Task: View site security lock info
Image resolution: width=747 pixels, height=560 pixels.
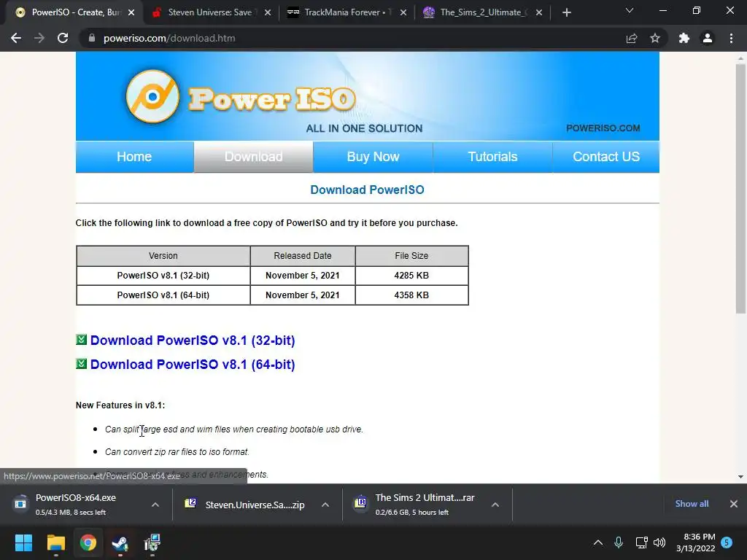Action: tap(92, 38)
